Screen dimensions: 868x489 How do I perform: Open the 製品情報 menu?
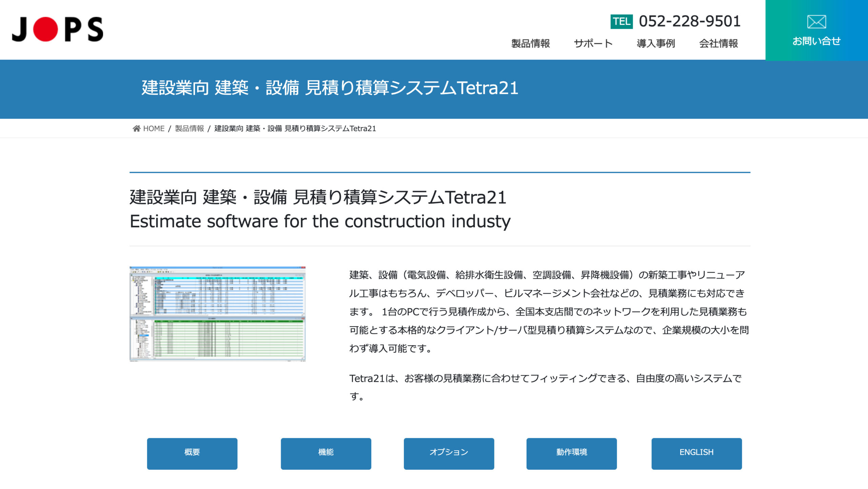[x=531, y=43]
